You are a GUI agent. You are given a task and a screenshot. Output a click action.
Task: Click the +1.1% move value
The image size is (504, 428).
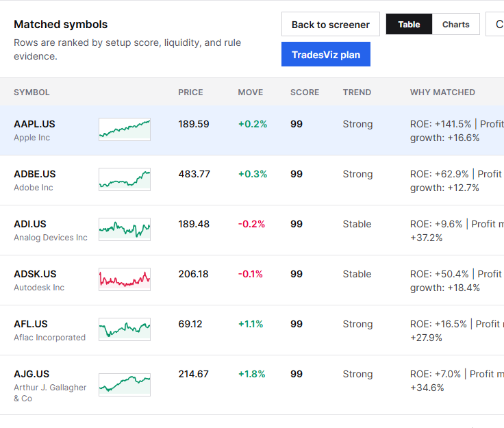click(251, 324)
